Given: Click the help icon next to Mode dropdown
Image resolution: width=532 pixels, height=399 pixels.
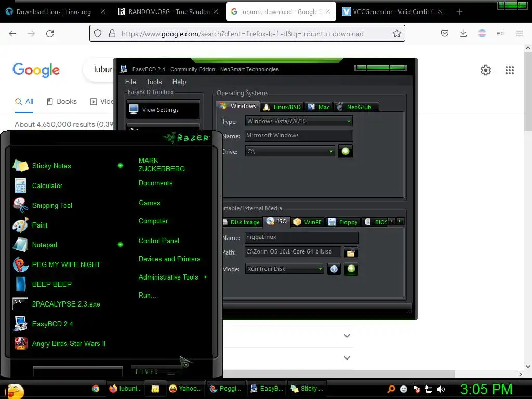Looking at the screenshot, I should point(334,269).
